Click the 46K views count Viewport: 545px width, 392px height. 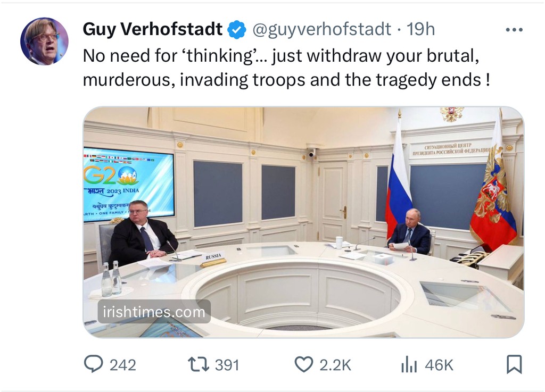(x=439, y=365)
